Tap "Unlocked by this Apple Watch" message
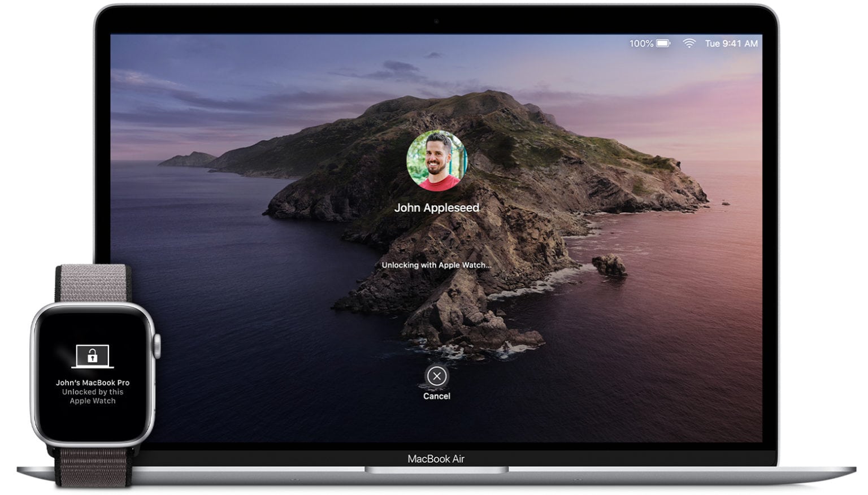Viewport: 868px width, 495px height. (x=93, y=396)
